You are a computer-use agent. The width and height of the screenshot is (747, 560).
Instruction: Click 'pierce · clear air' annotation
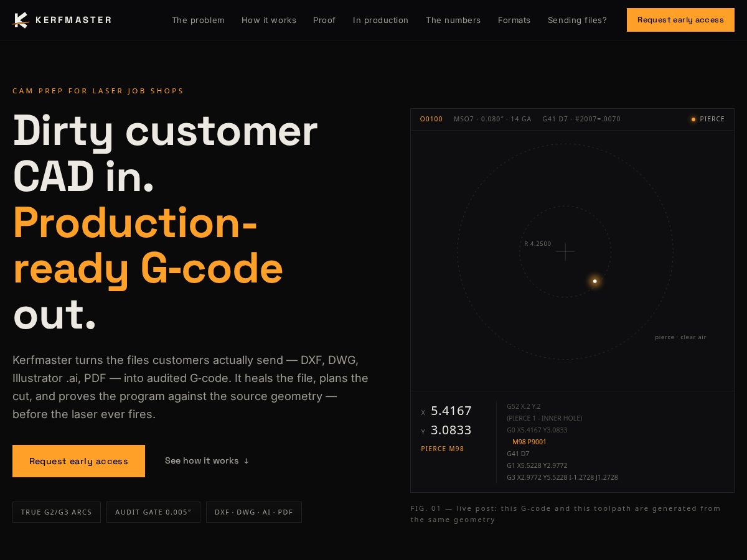coord(680,337)
